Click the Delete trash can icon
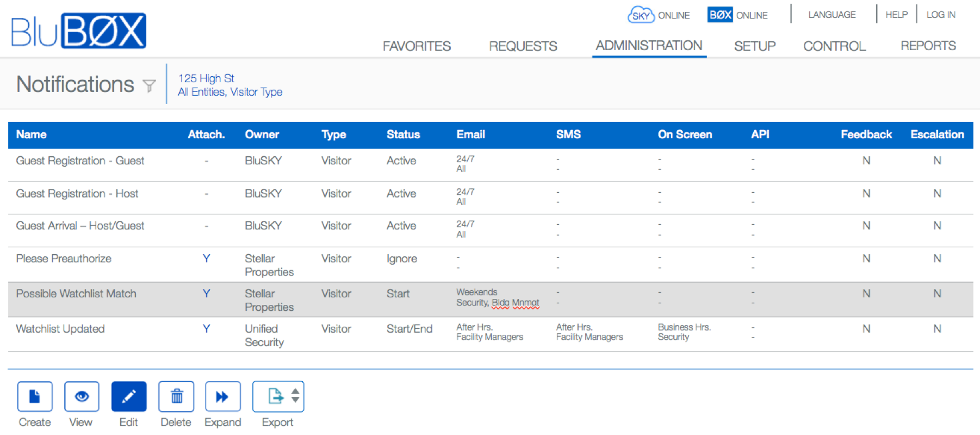The width and height of the screenshot is (980, 435). (x=176, y=396)
